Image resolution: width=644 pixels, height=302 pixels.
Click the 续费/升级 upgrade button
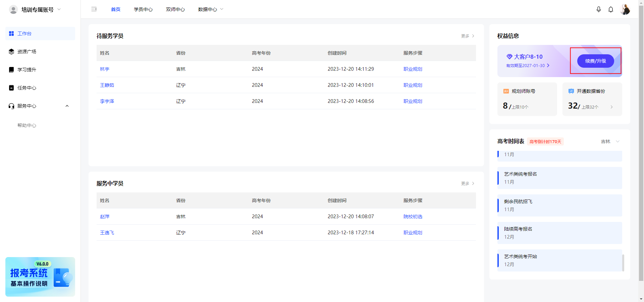click(595, 61)
